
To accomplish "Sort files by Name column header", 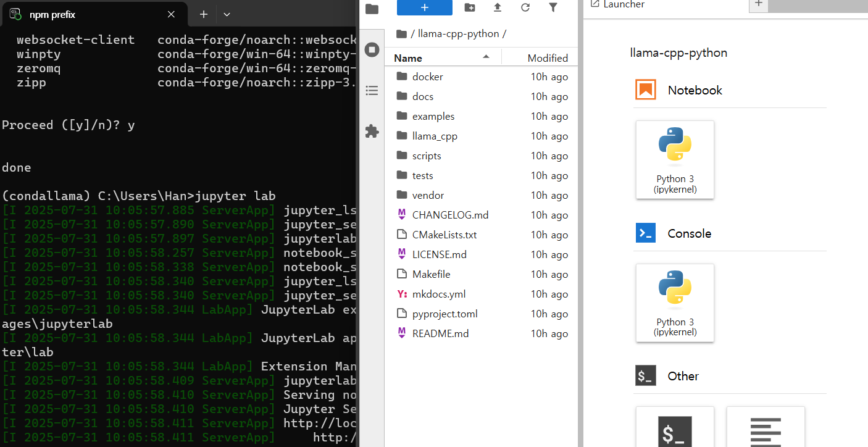I will (443, 58).
